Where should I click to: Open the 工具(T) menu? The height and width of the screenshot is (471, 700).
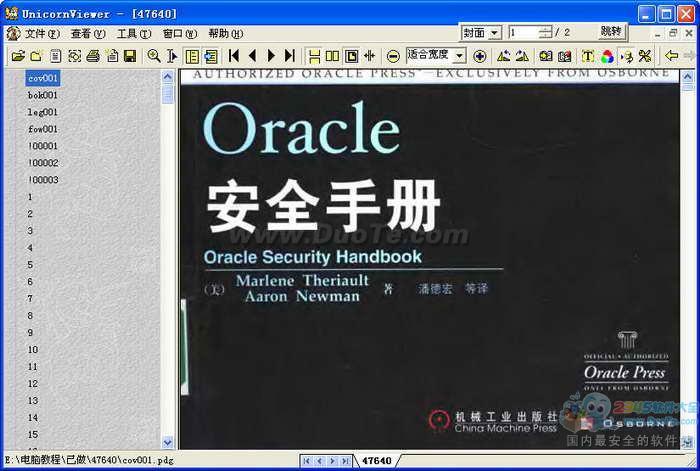point(134,33)
